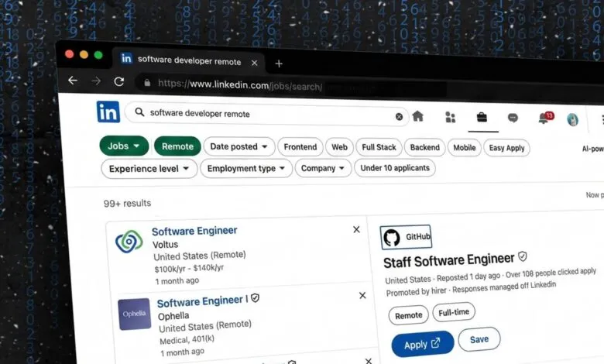This screenshot has height=364, width=604.
Task: Click the Ophelia company logo thumbnail
Action: [134, 314]
